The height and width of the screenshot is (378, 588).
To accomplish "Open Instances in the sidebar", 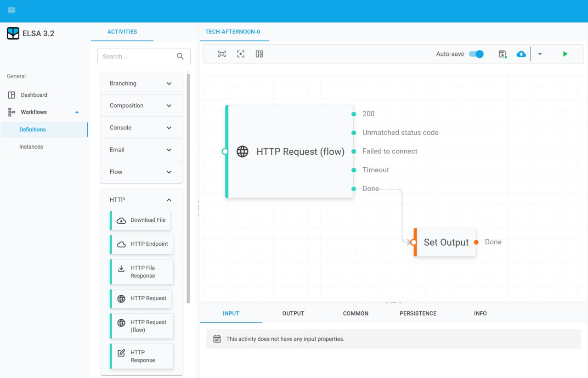I will coord(31,147).
